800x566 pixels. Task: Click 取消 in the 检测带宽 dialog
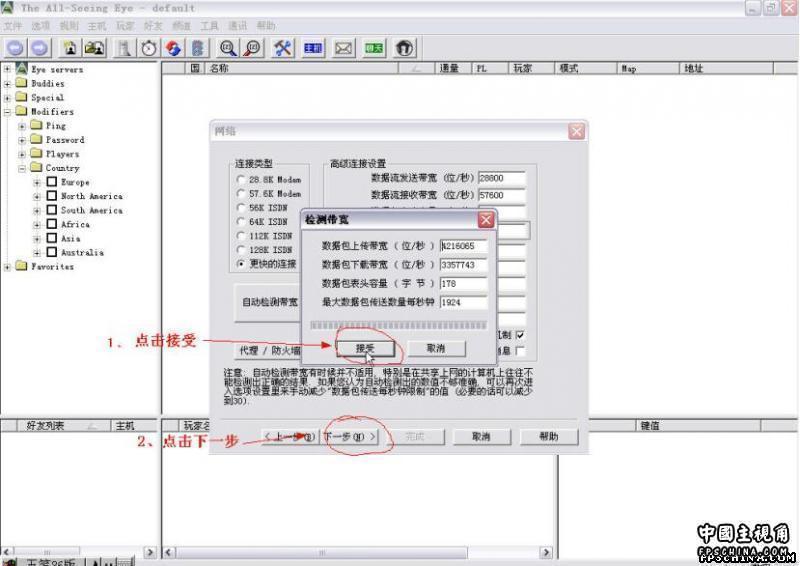coord(436,348)
